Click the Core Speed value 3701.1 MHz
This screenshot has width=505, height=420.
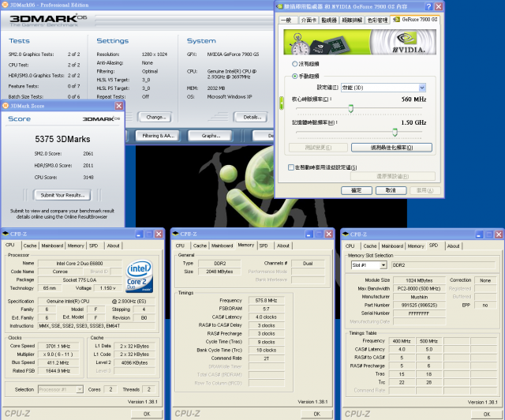pos(58,347)
